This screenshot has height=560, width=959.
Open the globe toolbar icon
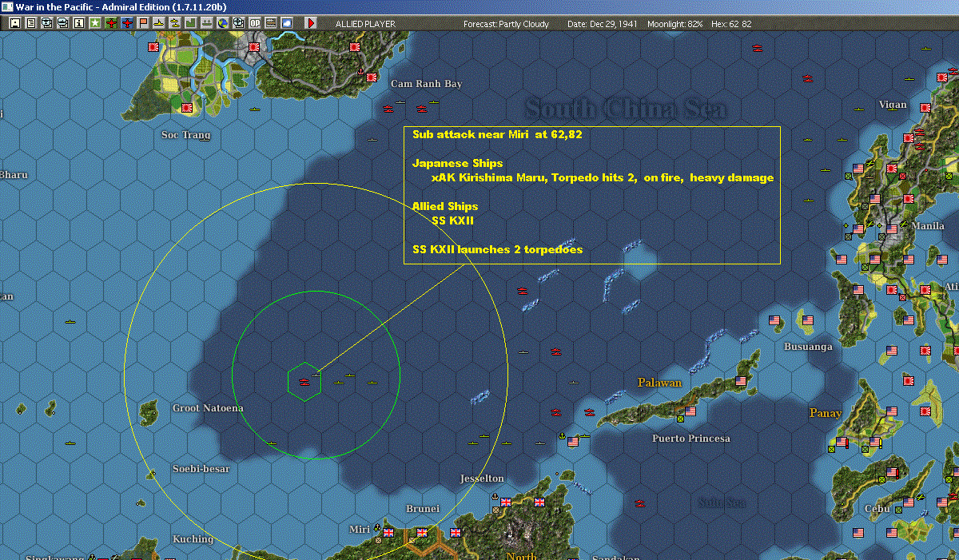click(x=223, y=23)
